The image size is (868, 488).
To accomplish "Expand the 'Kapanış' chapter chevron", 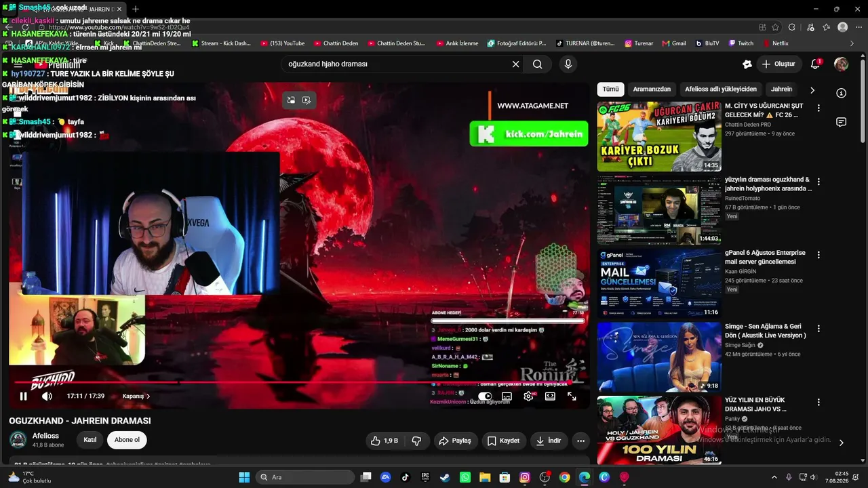I will pyautogui.click(x=149, y=396).
